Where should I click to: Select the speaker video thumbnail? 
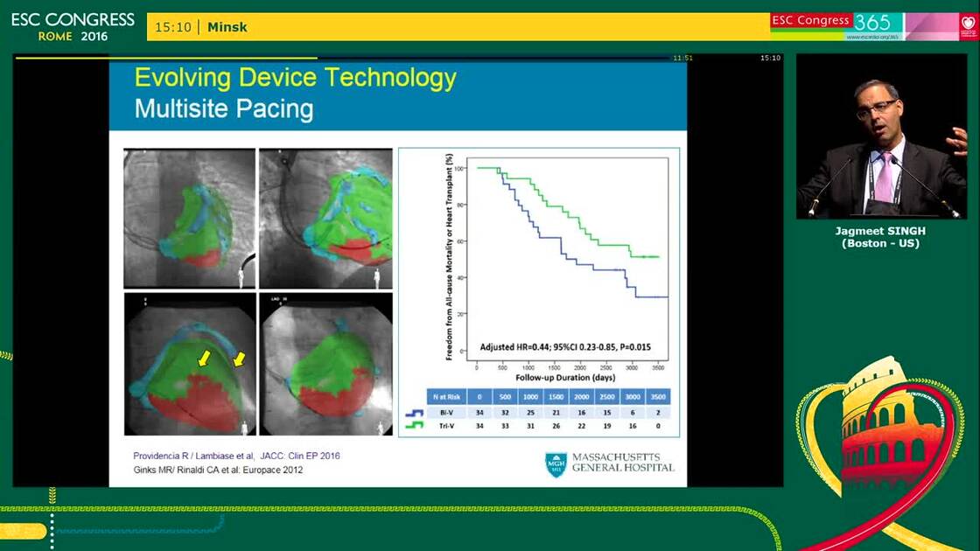tap(881, 136)
